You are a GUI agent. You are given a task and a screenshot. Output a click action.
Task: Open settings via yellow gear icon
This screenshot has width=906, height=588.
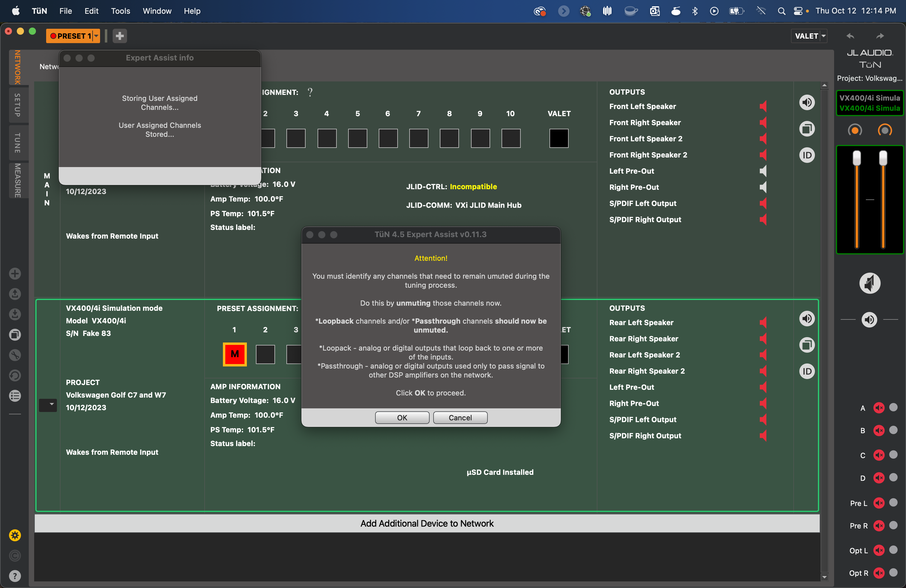(15, 536)
